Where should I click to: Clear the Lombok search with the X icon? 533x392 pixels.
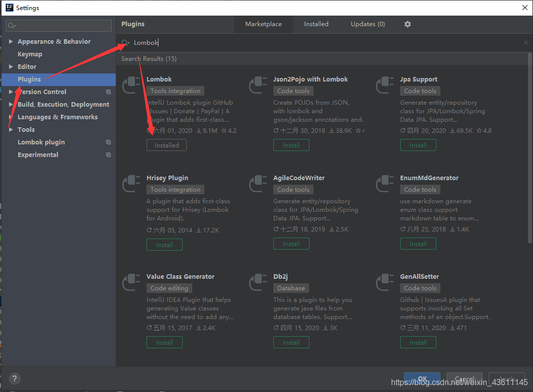(525, 43)
